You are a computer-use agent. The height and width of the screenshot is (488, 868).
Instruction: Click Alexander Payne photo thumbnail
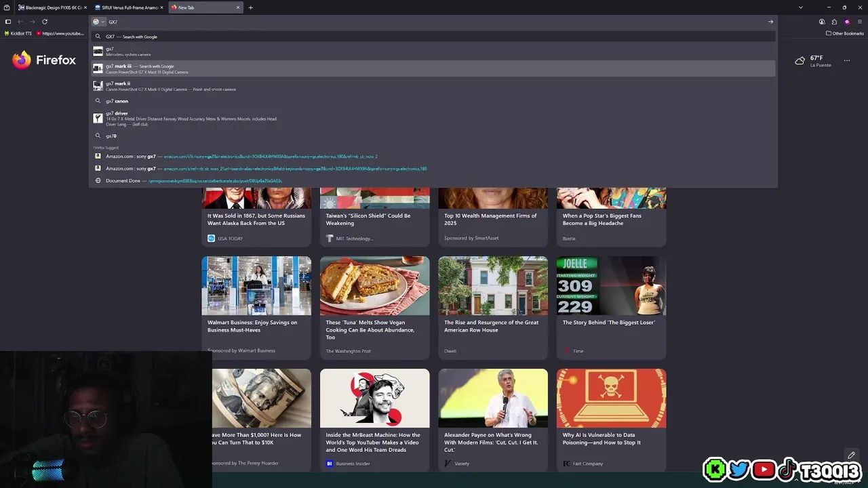click(x=493, y=398)
